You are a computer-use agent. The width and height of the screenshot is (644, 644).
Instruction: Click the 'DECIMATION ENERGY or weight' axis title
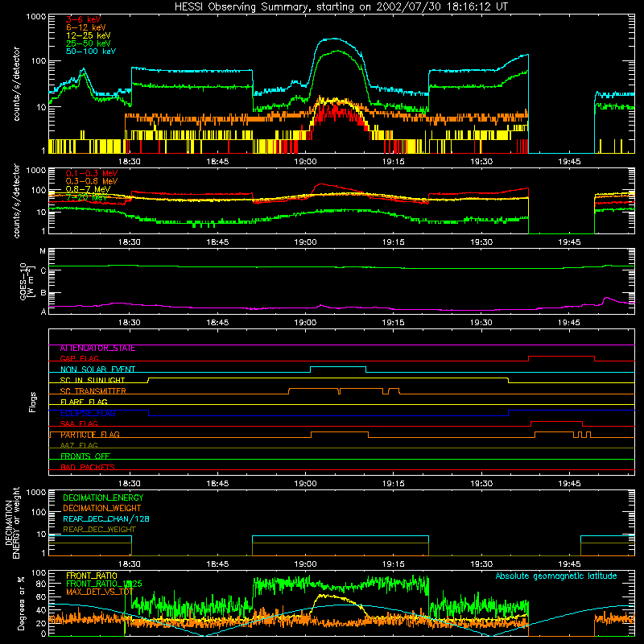coord(13,522)
